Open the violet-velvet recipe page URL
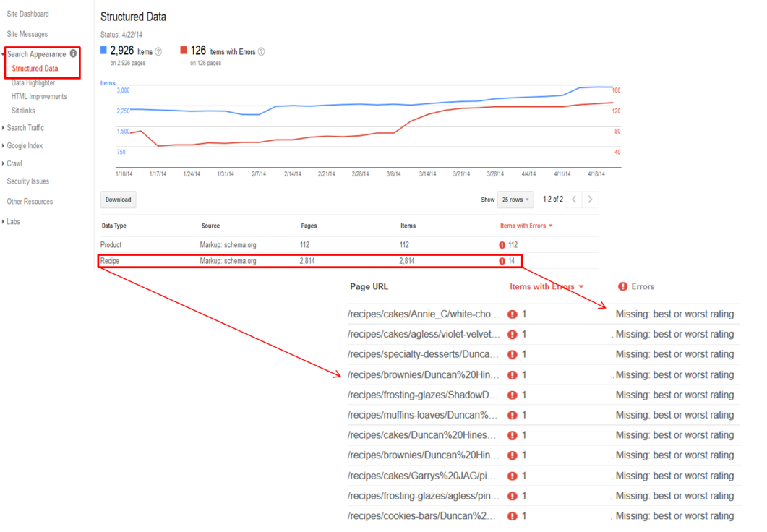 [423, 335]
